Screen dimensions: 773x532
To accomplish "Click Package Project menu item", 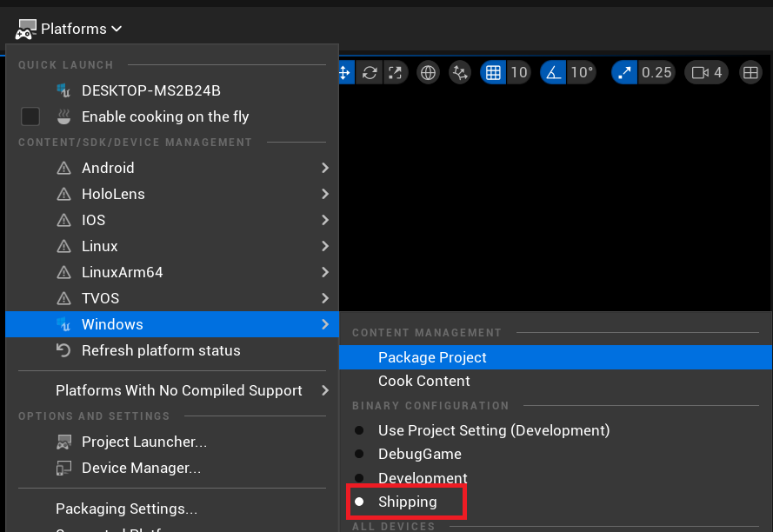I will [x=432, y=357].
